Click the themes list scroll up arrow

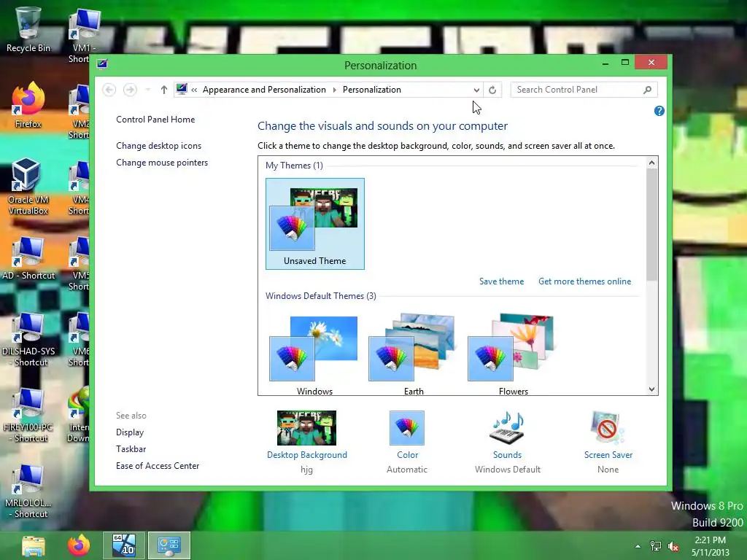click(651, 163)
